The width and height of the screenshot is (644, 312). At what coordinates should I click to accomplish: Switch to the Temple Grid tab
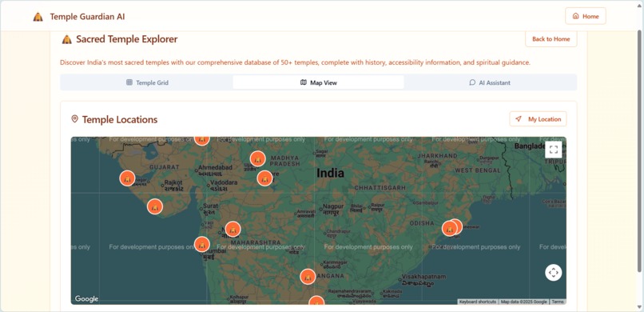coord(147,82)
